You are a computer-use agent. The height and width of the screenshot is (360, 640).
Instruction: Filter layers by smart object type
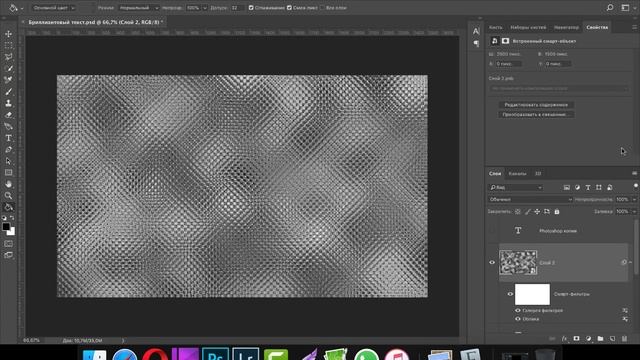609,187
